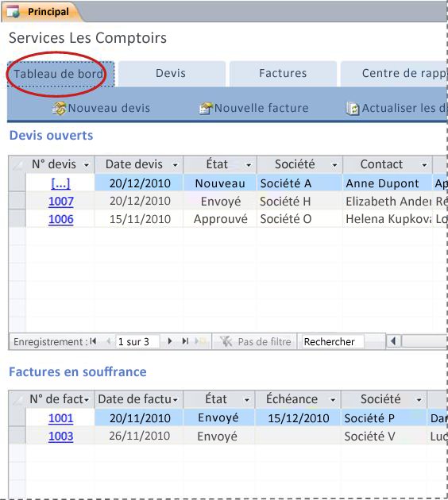448x500 pixels.
Task: Open the Centre de rapports tab
Action: click(x=394, y=73)
